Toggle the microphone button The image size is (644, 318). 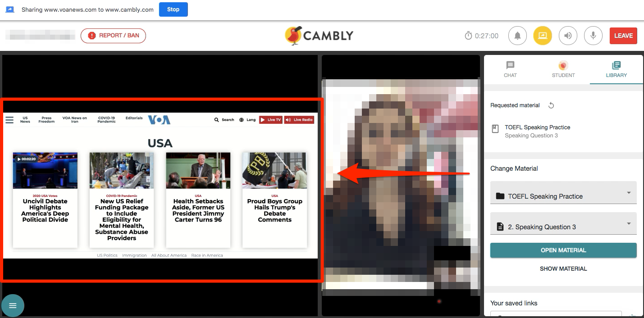tap(594, 36)
